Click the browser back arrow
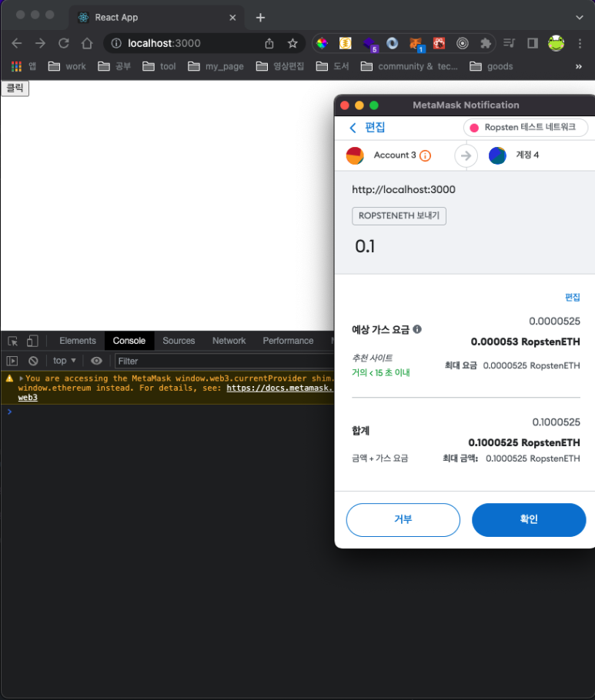The width and height of the screenshot is (595, 700). pyautogui.click(x=16, y=43)
